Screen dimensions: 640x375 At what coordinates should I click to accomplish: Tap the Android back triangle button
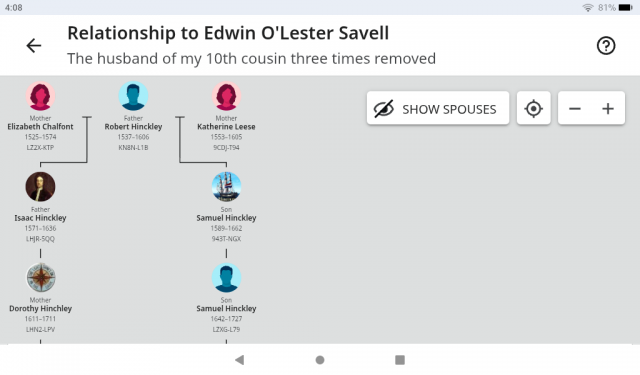pyautogui.click(x=240, y=360)
